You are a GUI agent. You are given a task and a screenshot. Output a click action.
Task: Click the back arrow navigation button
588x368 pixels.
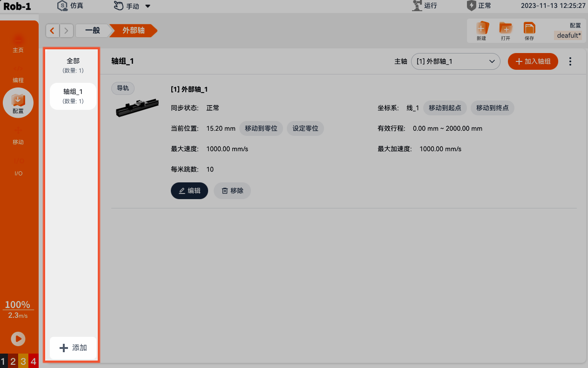pyautogui.click(x=52, y=31)
